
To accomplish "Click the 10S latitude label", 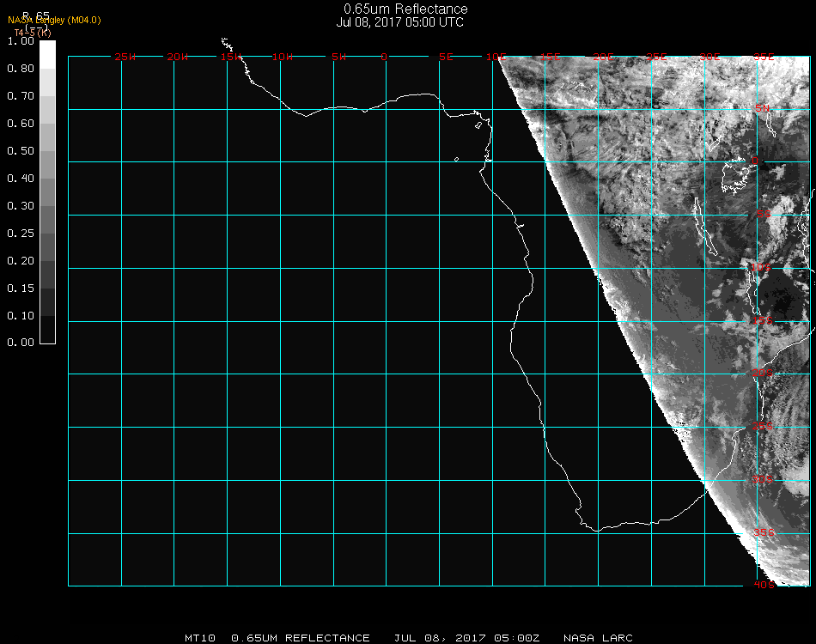I will 761,267.
